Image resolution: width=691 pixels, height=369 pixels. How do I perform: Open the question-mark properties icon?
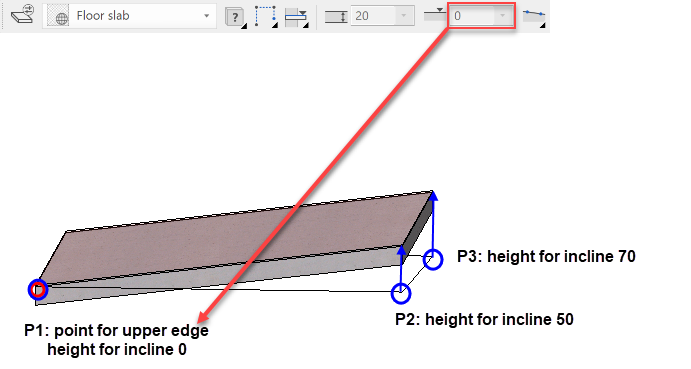[236, 17]
